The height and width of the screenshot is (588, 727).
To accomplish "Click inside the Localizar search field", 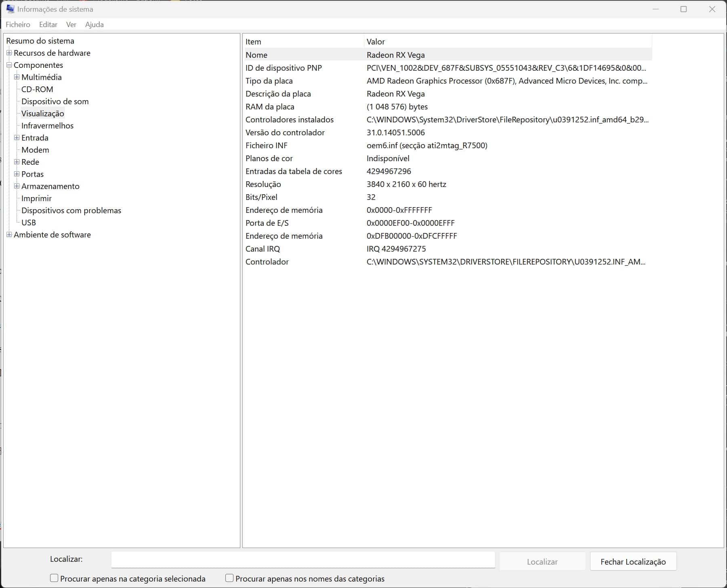I will point(303,560).
